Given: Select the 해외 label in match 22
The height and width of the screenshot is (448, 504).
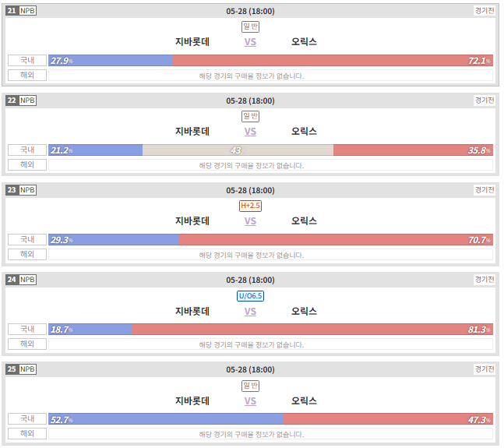Looking at the screenshot, I should click(27, 165).
